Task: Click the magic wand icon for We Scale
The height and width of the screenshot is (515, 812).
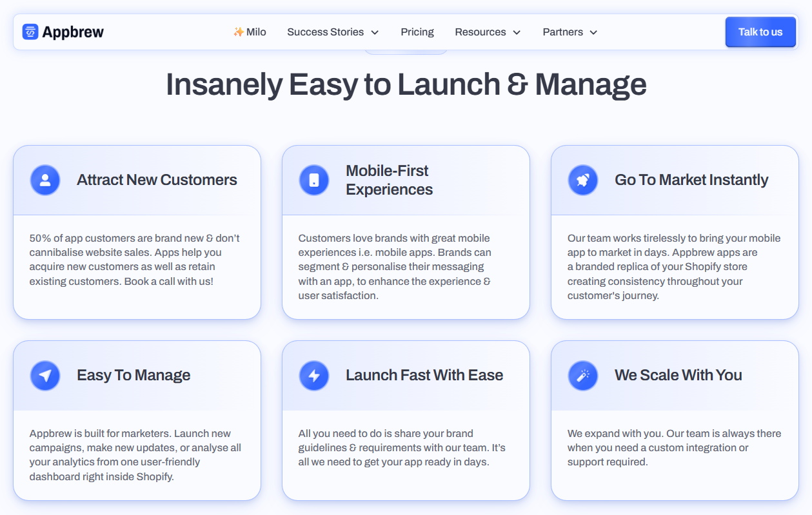Action: (583, 375)
